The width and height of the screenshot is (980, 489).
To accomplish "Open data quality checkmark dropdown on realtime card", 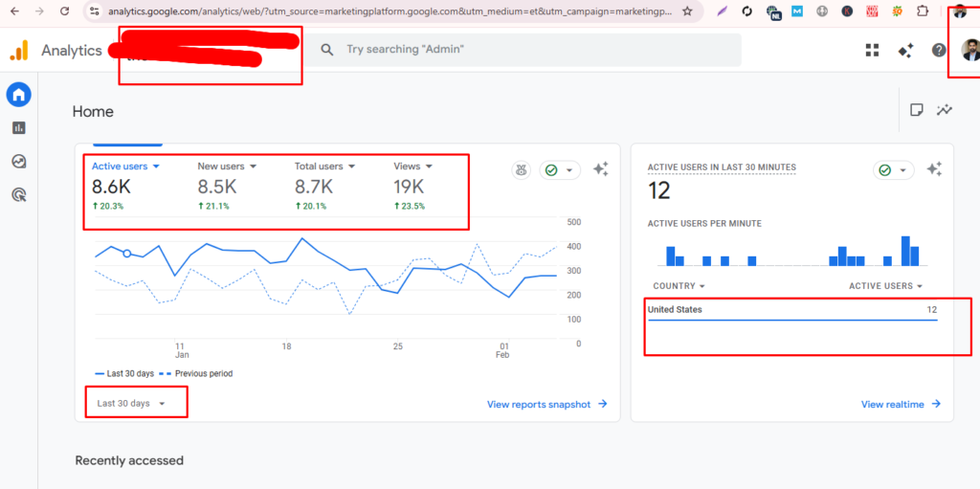I will pos(894,170).
